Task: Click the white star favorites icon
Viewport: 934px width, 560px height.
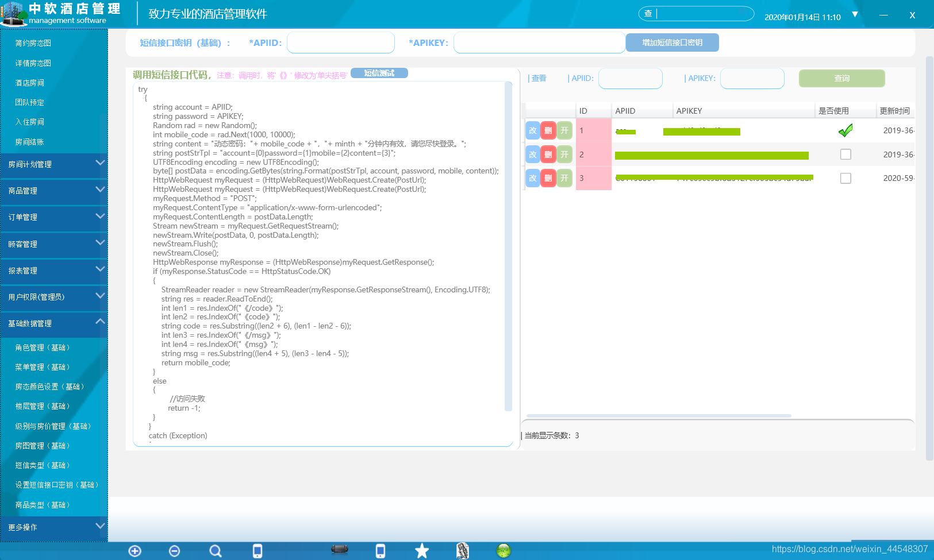Action: pos(422,551)
